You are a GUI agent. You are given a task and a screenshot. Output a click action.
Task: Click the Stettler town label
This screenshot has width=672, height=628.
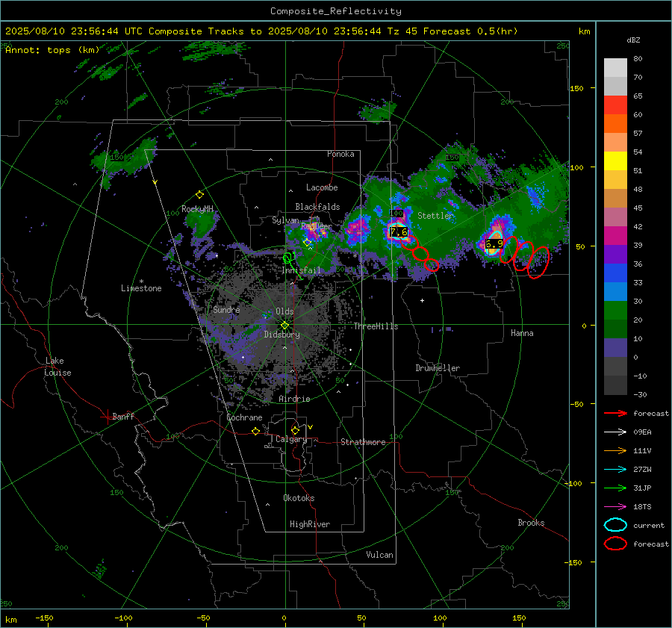(x=435, y=216)
